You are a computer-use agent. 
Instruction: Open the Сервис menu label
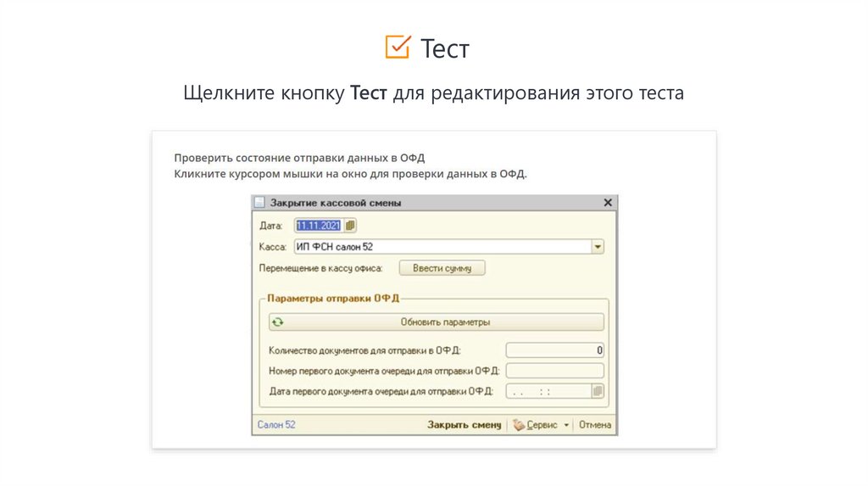542,425
